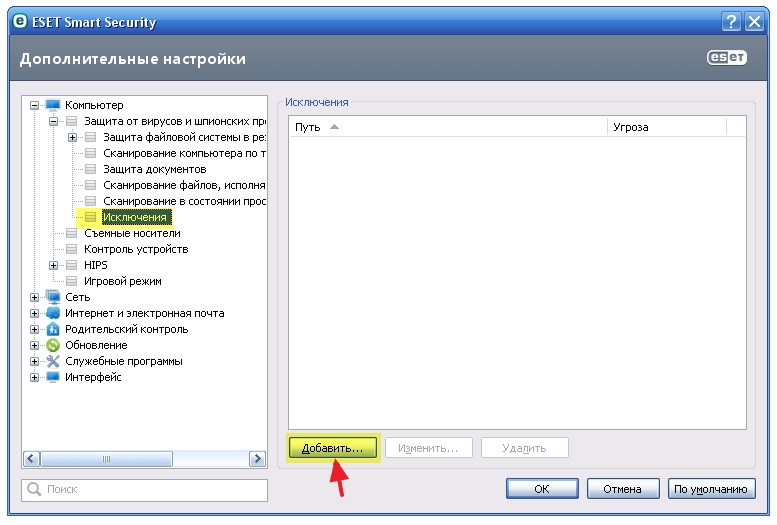Expand the Защита файловой системы node

pos(72,137)
